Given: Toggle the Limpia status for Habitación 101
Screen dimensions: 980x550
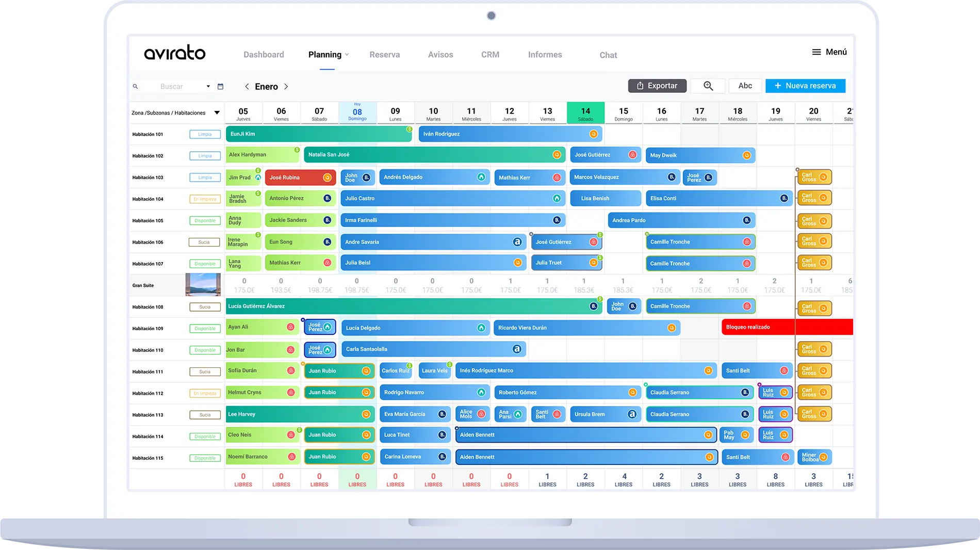Looking at the screenshot, I should pyautogui.click(x=205, y=134).
